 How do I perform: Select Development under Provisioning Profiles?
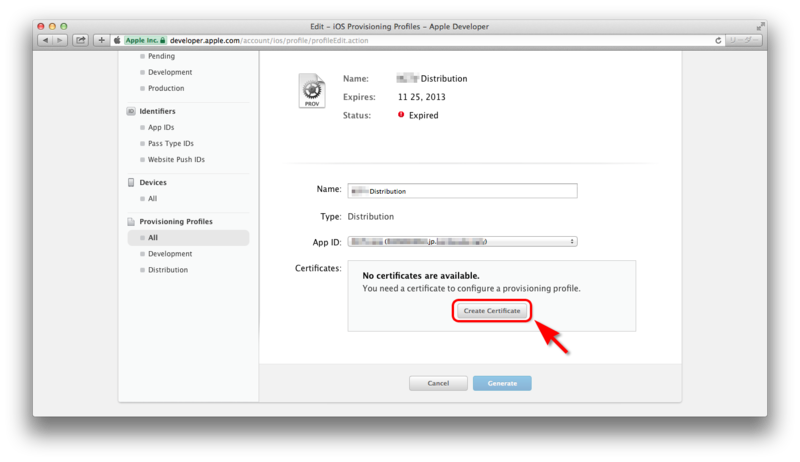click(x=170, y=254)
